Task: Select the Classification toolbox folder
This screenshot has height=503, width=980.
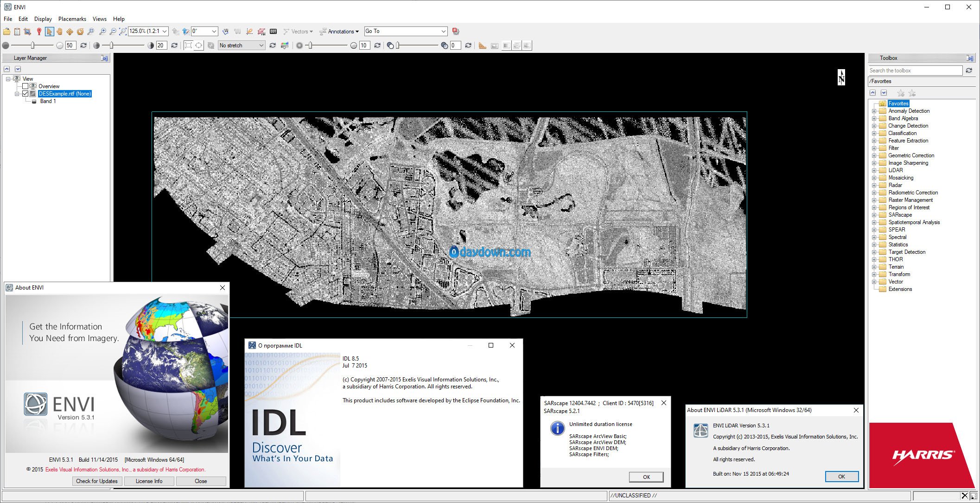Action: tap(903, 133)
